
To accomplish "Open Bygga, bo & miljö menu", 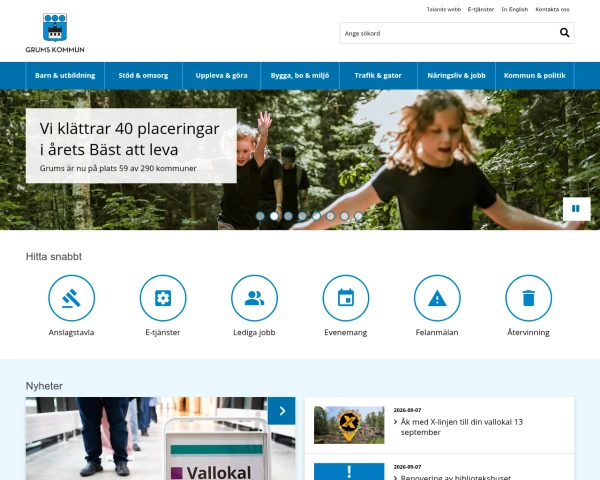I will (x=300, y=75).
